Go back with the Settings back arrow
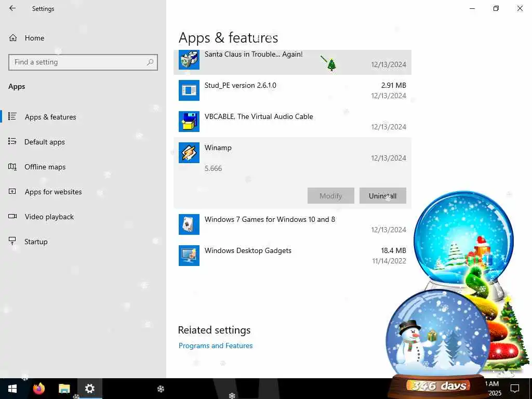532x399 pixels. tap(12, 8)
